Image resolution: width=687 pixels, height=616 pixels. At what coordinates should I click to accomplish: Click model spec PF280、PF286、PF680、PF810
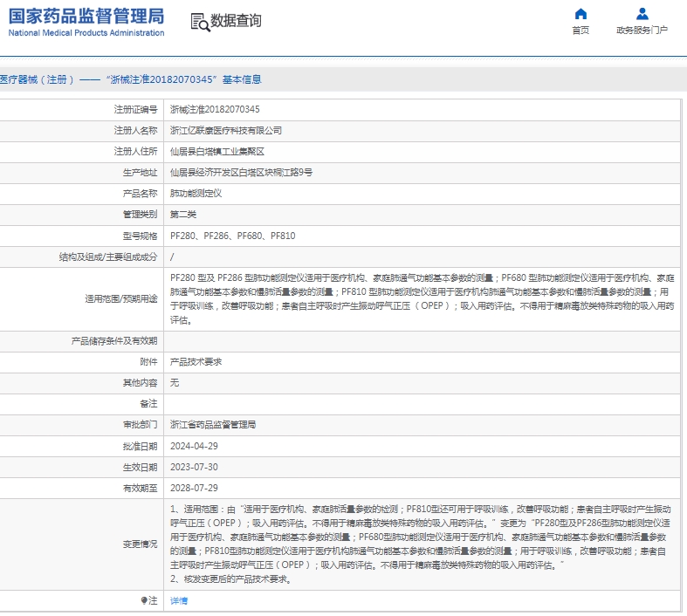click(233, 236)
